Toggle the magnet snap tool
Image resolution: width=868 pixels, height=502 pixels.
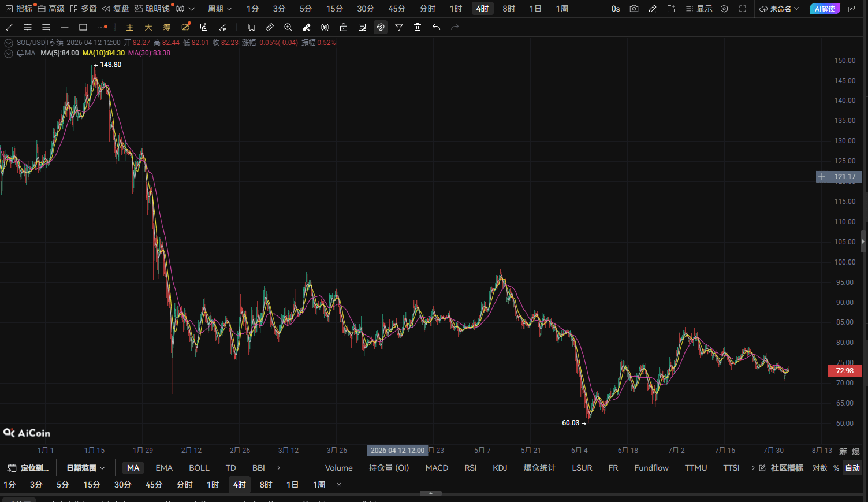[381, 27]
